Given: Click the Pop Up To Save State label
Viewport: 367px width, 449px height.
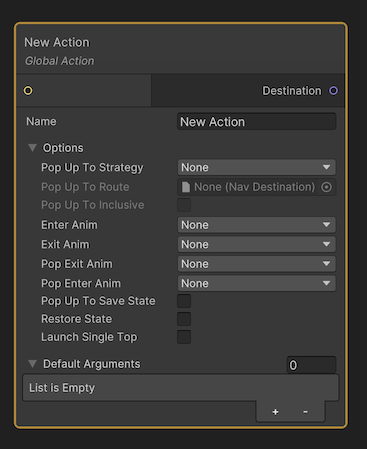Looking at the screenshot, I should (98, 301).
